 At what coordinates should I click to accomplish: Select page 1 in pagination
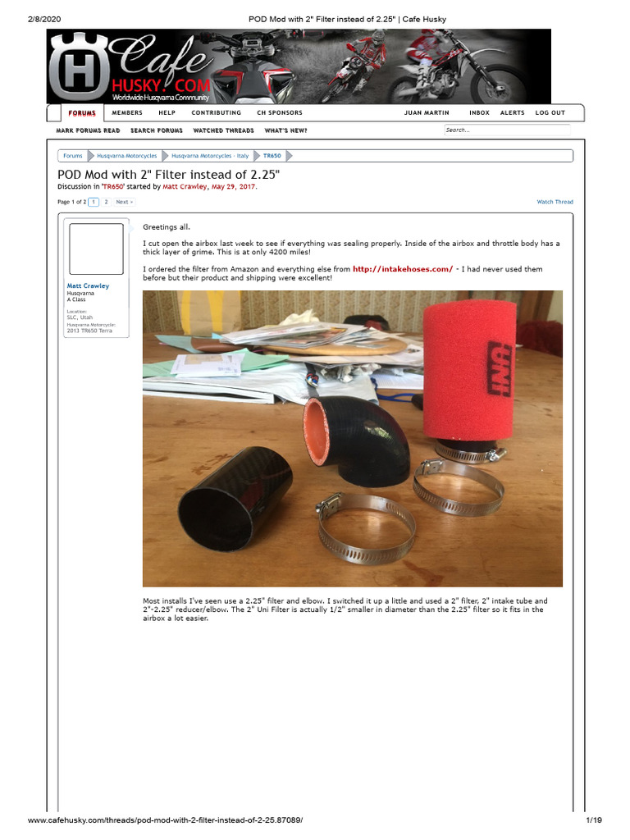94,202
